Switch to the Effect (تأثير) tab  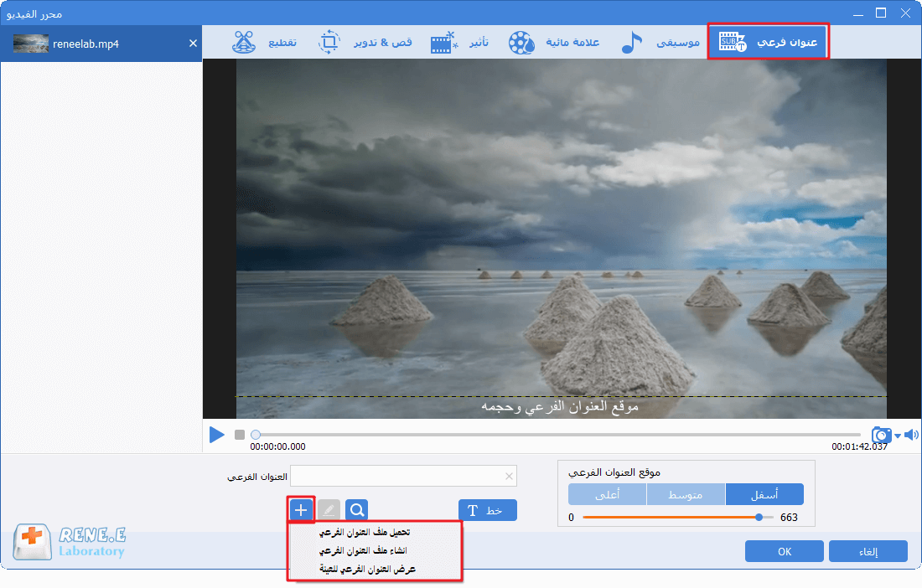pyautogui.click(x=459, y=42)
